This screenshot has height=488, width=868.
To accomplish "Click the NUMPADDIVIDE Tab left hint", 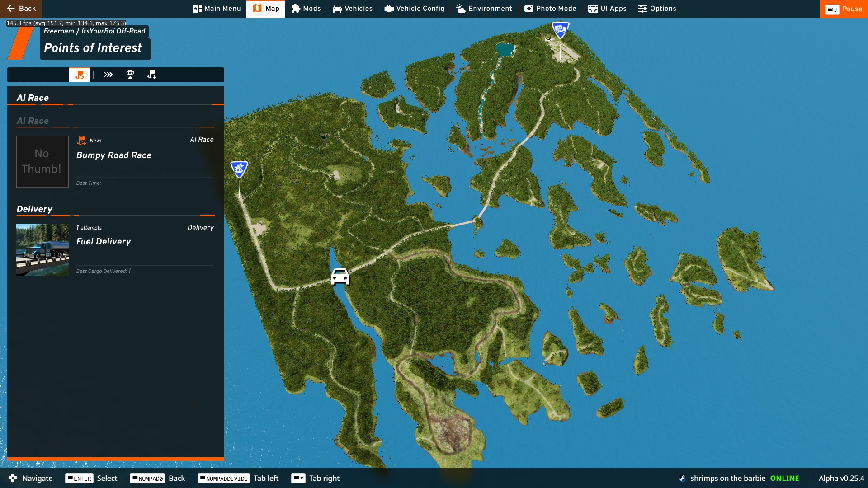I will (x=238, y=478).
